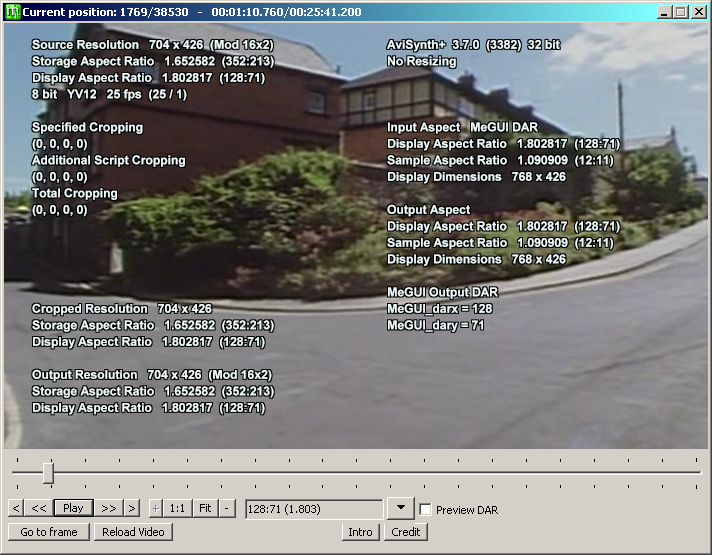
Task: Click 'Additional Script Cropping' text
Action: click(x=109, y=160)
